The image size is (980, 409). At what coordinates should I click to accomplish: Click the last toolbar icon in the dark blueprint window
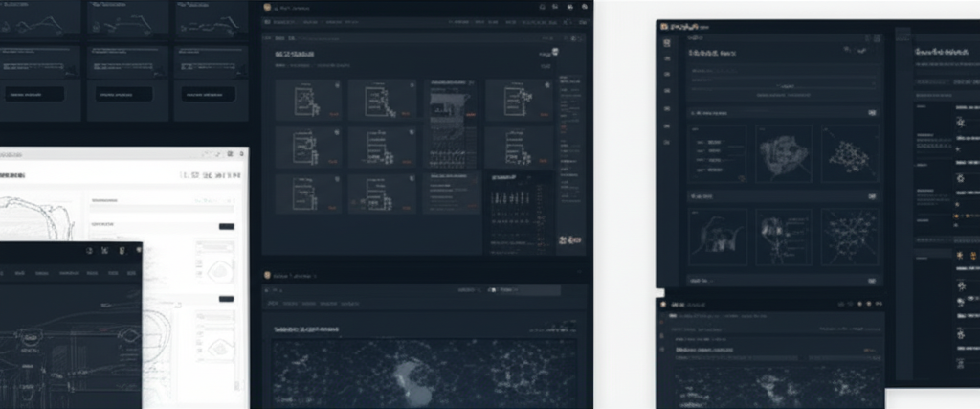(137, 250)
